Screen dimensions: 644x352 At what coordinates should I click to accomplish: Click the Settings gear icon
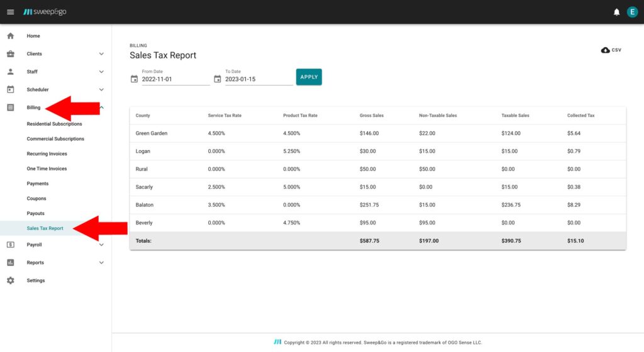pyautogui.click(x=10, y=280)
